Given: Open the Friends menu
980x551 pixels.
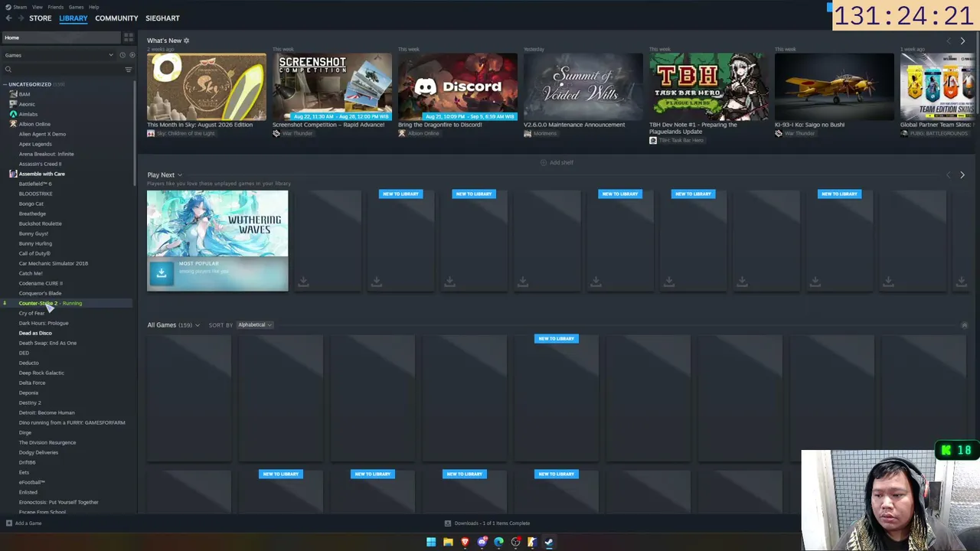Looking at the screenshot, I should pos(56,7).
